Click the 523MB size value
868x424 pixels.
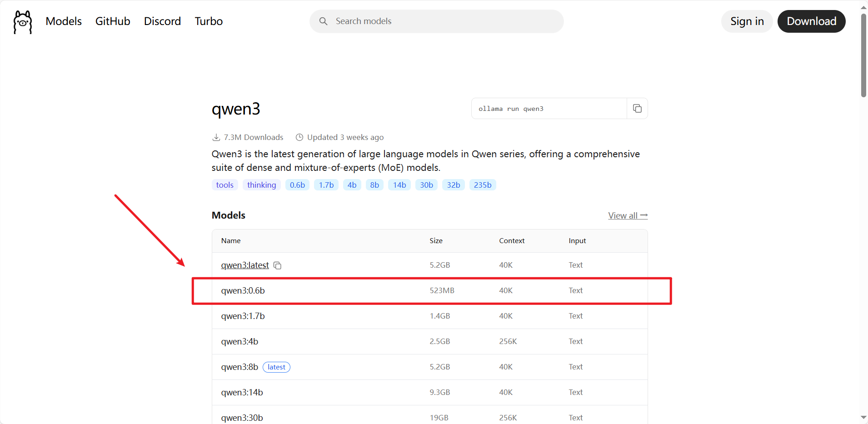pos(442,290)
